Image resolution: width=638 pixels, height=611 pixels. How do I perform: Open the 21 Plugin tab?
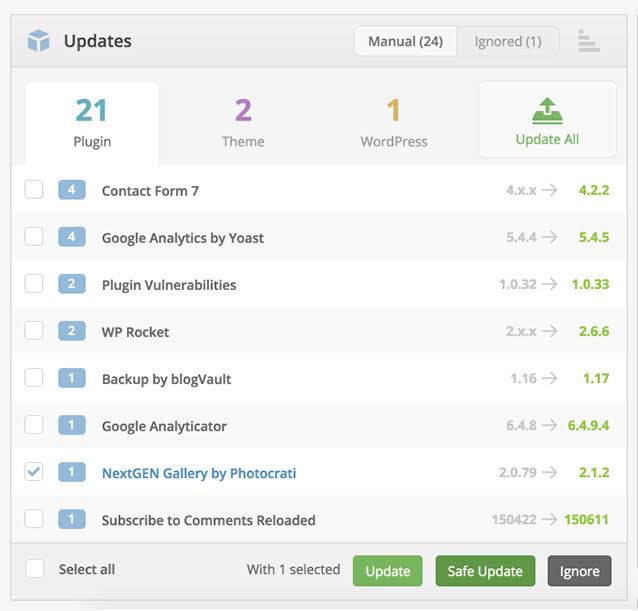92,123
